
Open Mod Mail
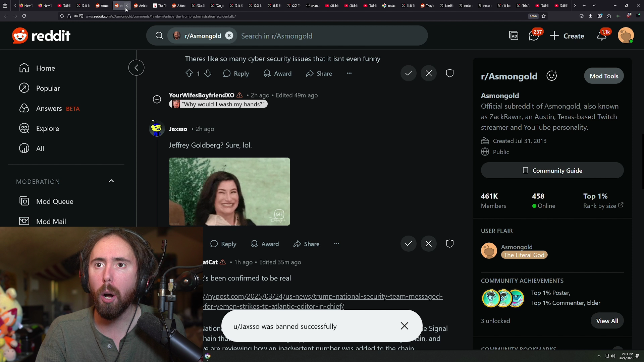[x=42, y=221]
